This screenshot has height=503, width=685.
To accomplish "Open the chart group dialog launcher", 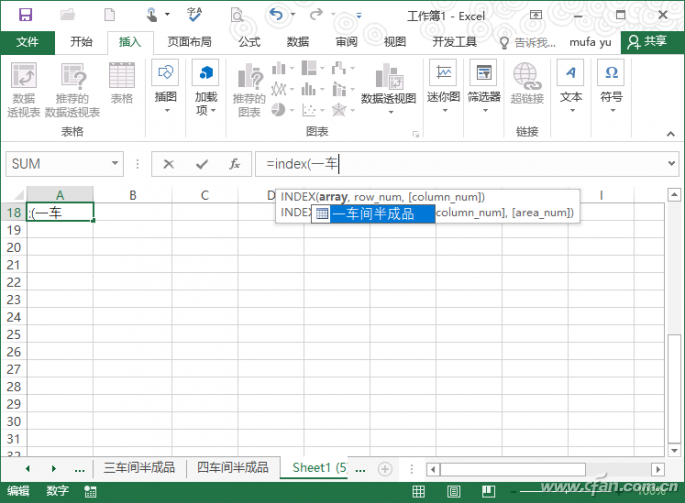I will coord(415,134).
